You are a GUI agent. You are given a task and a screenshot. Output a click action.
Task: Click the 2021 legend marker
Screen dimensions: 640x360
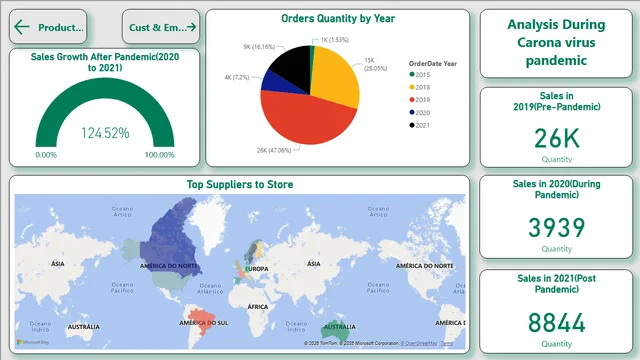(x=412, y=125)
